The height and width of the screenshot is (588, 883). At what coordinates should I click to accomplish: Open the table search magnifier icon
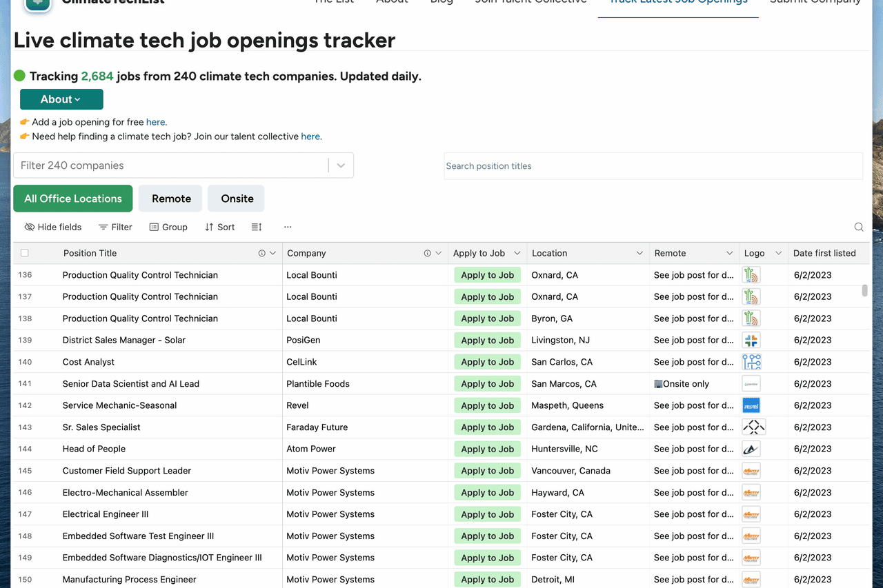pyautogui.click(x=859, y=227)
